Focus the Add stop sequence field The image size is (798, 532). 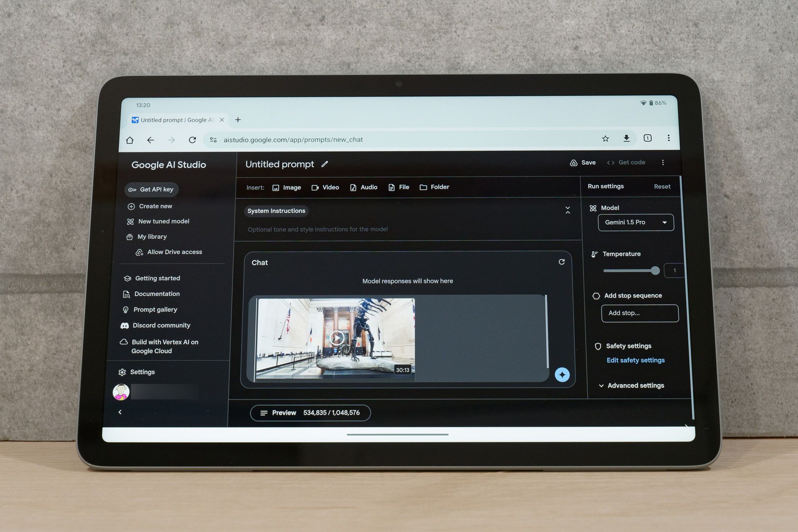click(640, 313)
